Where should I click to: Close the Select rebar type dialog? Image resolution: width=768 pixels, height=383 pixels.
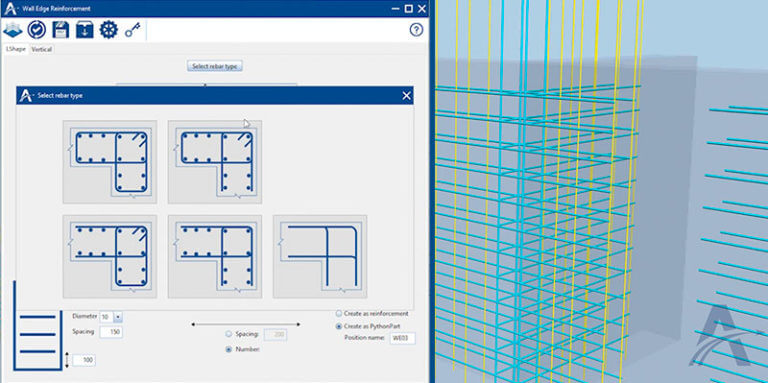point(406,96)
